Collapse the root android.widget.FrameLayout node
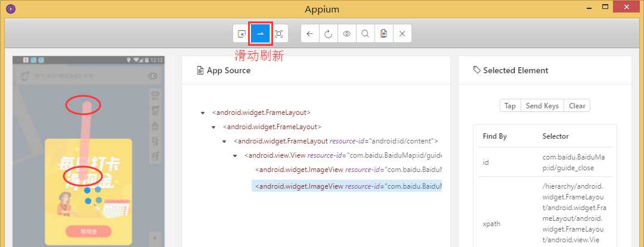This screenshot has width=644, height=247. coord(203,113)
